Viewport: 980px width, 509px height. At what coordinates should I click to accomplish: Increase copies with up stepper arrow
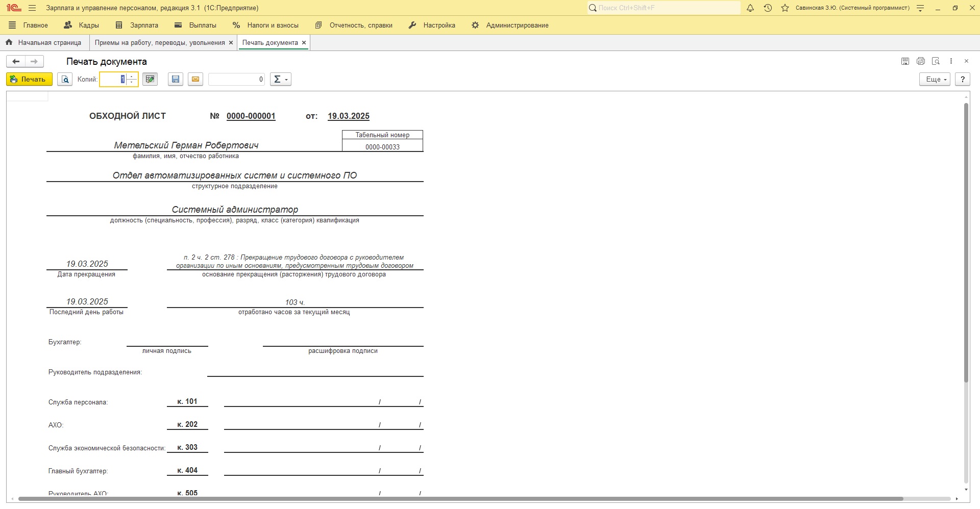point(132,77)
